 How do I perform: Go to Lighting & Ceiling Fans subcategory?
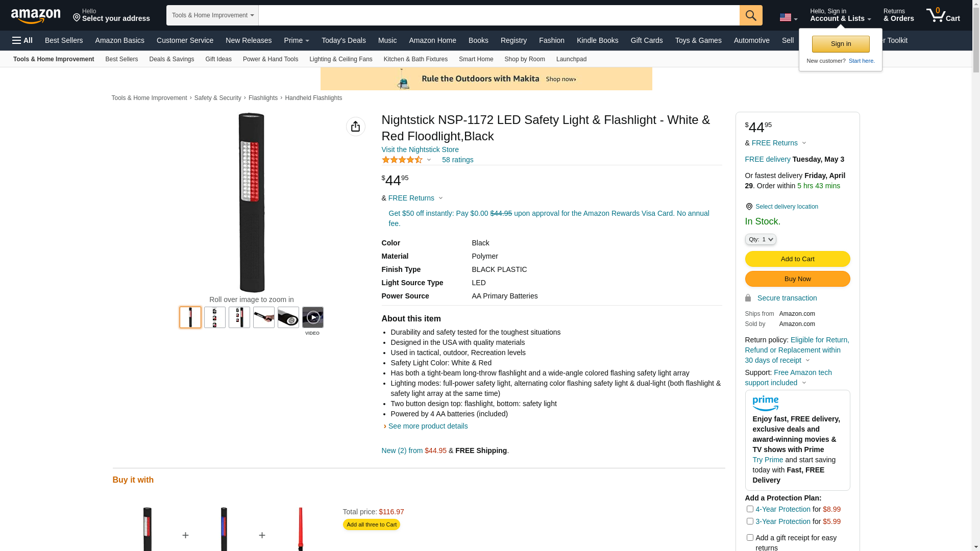(x=340, y=59)
